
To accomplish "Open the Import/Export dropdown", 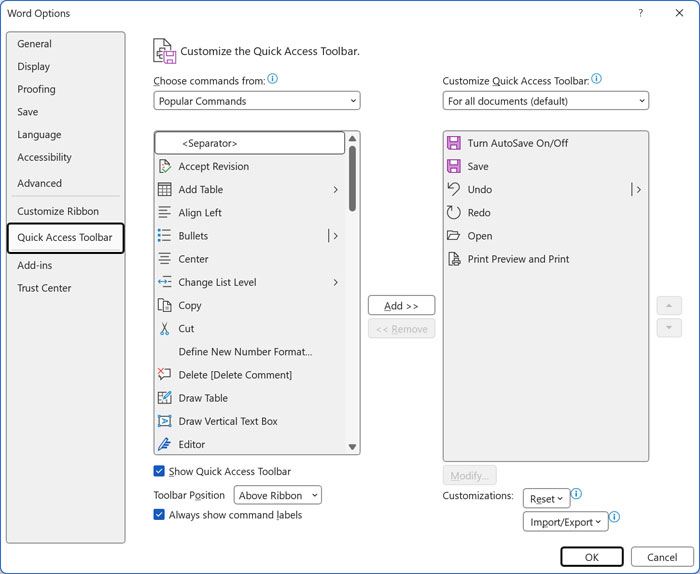I will 566,522.
